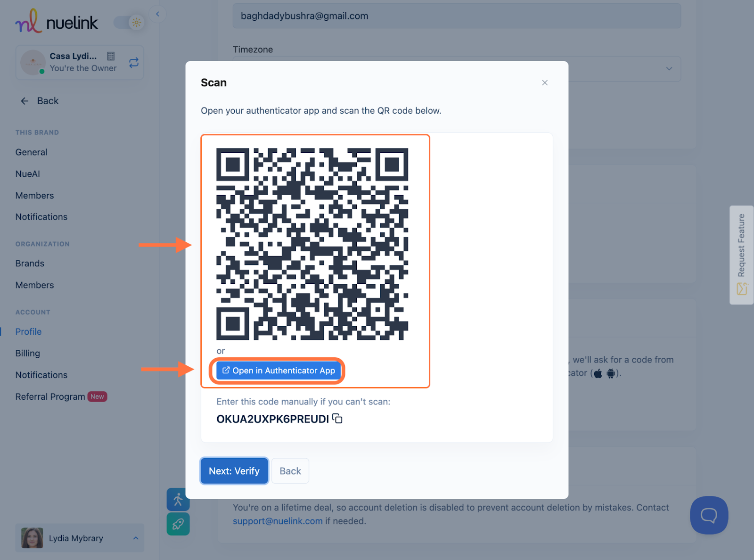
Task: Open Members under This Brand
Action: [x=34, y=196]
